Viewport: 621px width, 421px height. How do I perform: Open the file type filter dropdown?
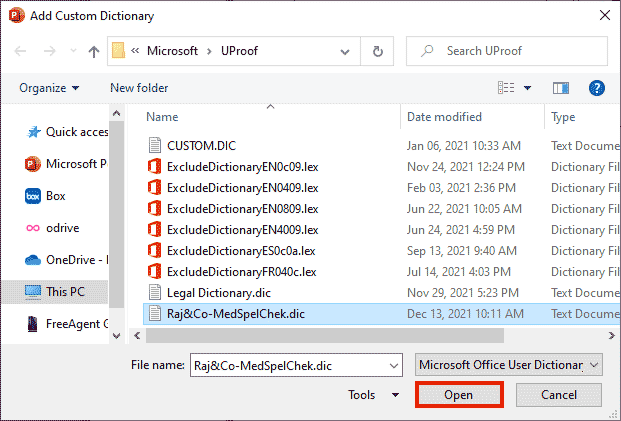click(x=509, y=365)
